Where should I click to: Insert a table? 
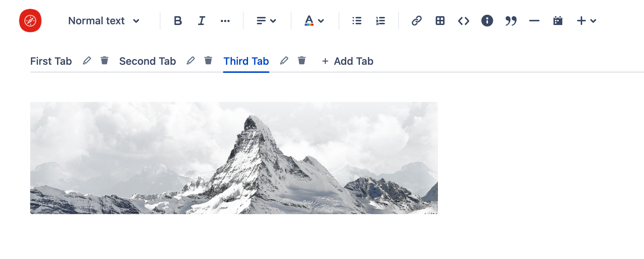[x=440, y=21]
